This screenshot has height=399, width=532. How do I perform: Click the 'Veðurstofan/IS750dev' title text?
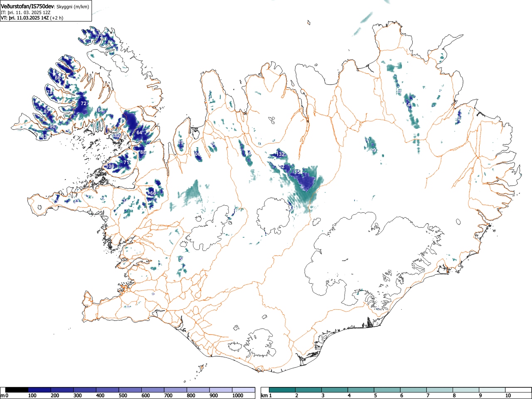tap(27, 6)
